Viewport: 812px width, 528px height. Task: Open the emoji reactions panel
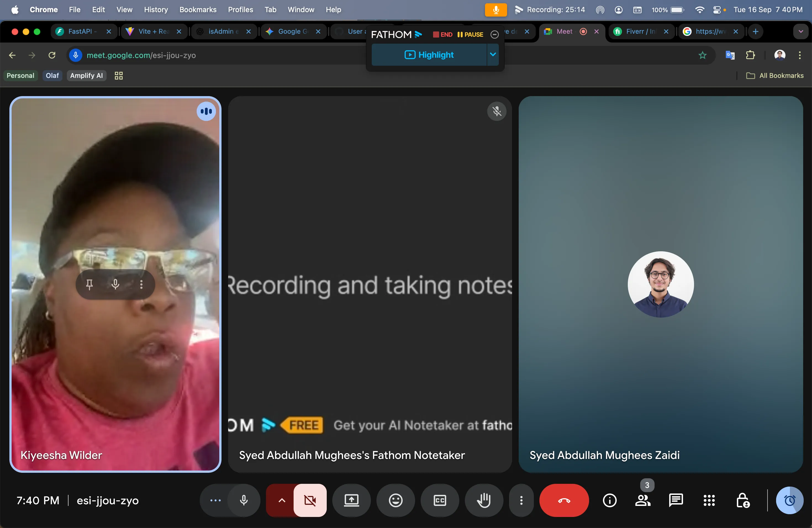[396, 500]
